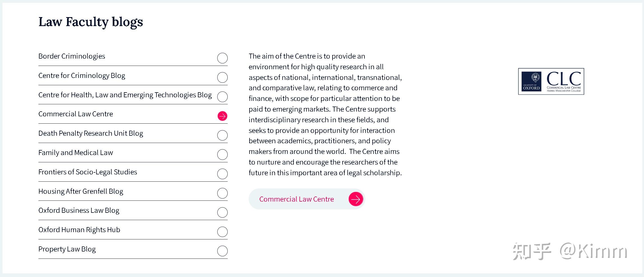The height and width of the screenshot is (277, 644).
Task: Click the CLC Commercial Law Centre logo
Action: [x=551, y=81]
